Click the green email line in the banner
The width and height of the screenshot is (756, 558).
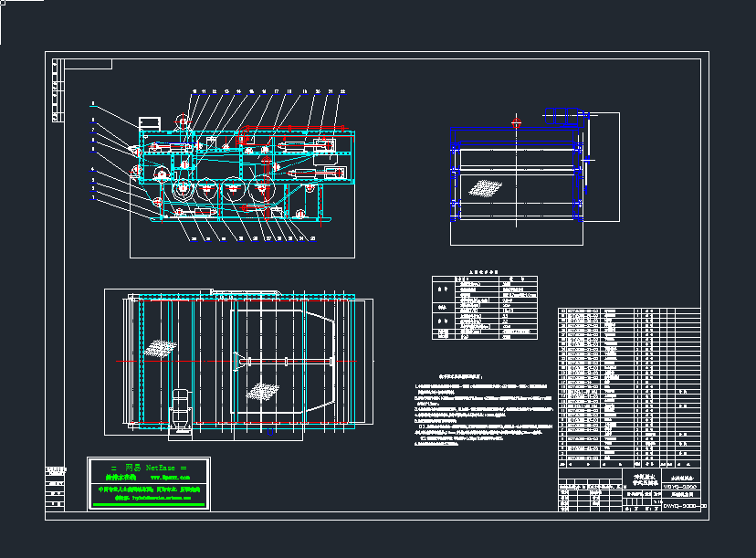click(155, 498)
